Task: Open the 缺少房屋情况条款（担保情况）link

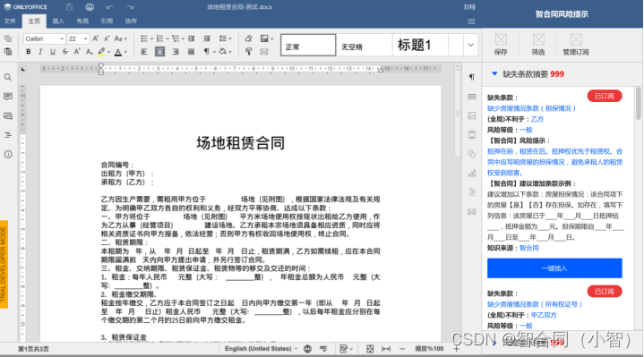Action: click(x=531, y=108)
